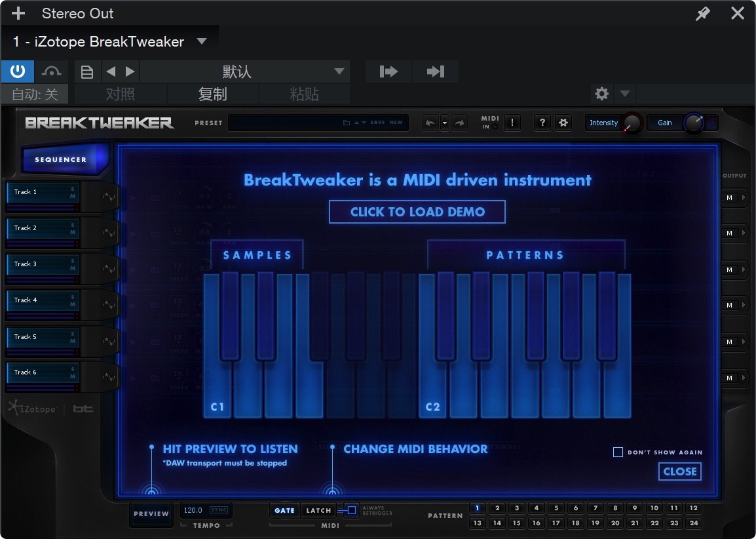Toggle Always Retrigger option
756x539 pixels.
click(x=351, y=510)
